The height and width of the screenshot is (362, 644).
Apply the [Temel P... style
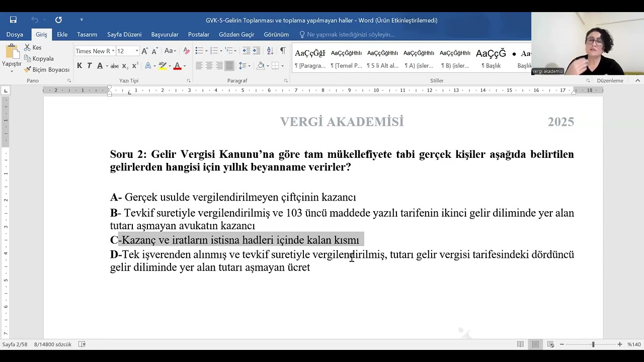coord(346,59)
